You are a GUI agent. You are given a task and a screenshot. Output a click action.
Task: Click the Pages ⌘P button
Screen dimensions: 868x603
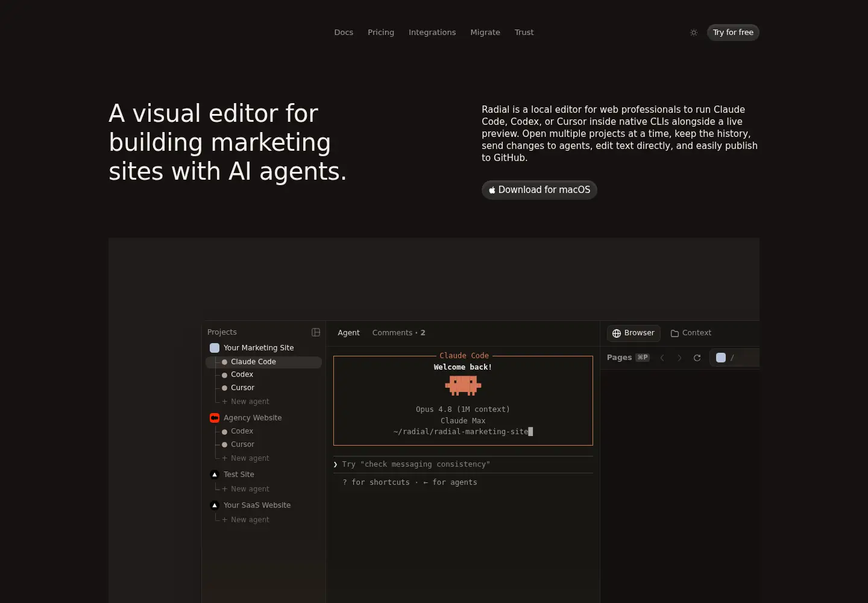pos(628,358)
